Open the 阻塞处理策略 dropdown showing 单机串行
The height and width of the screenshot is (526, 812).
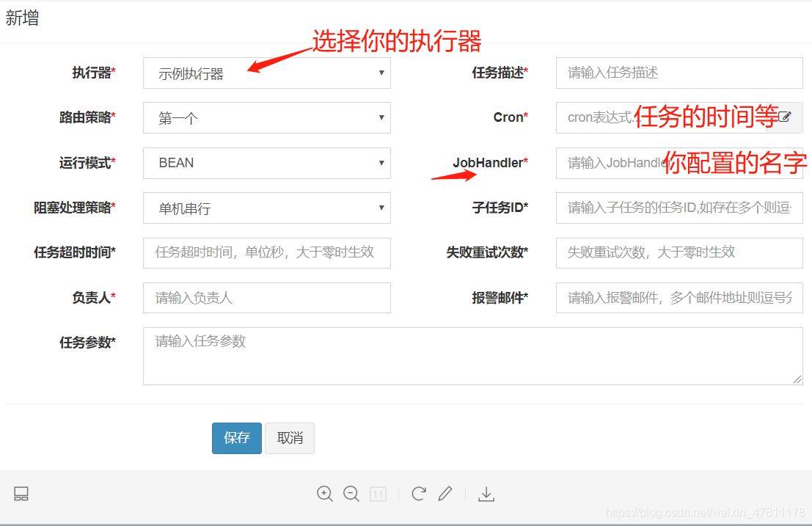267,208
